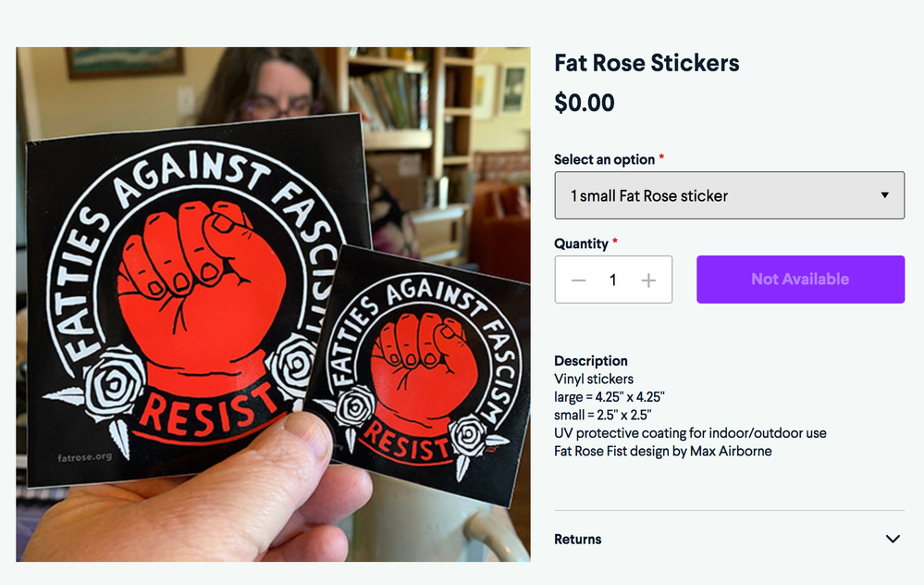Click the "Fat Rose Fist design by Max Airborne" line
This screenshot has height=585, width=924.
tap(662, 451)
